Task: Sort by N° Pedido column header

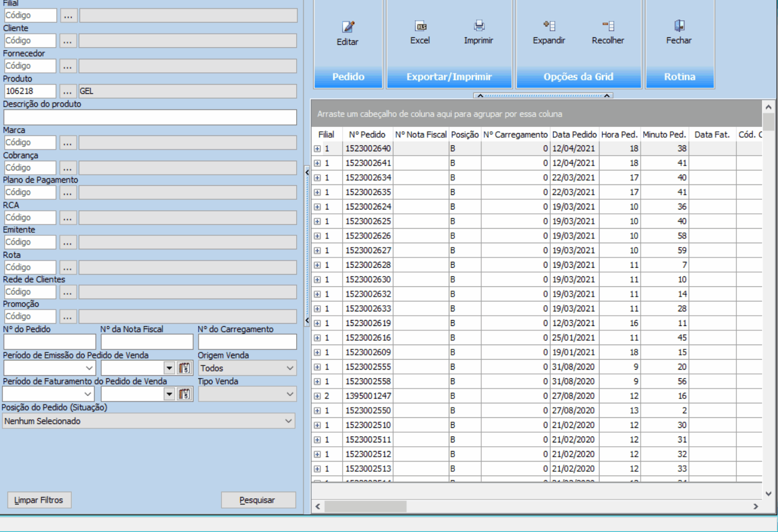Action: [x=368, y=134]
